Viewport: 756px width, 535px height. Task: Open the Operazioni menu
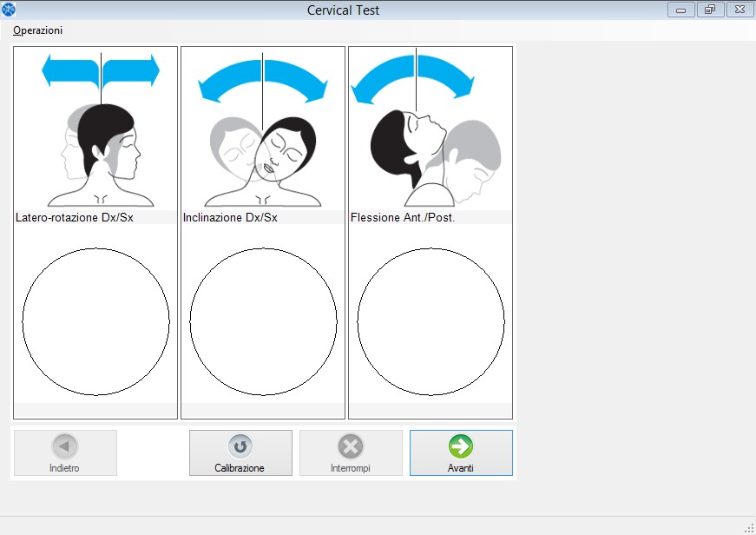tap(37, 30)
